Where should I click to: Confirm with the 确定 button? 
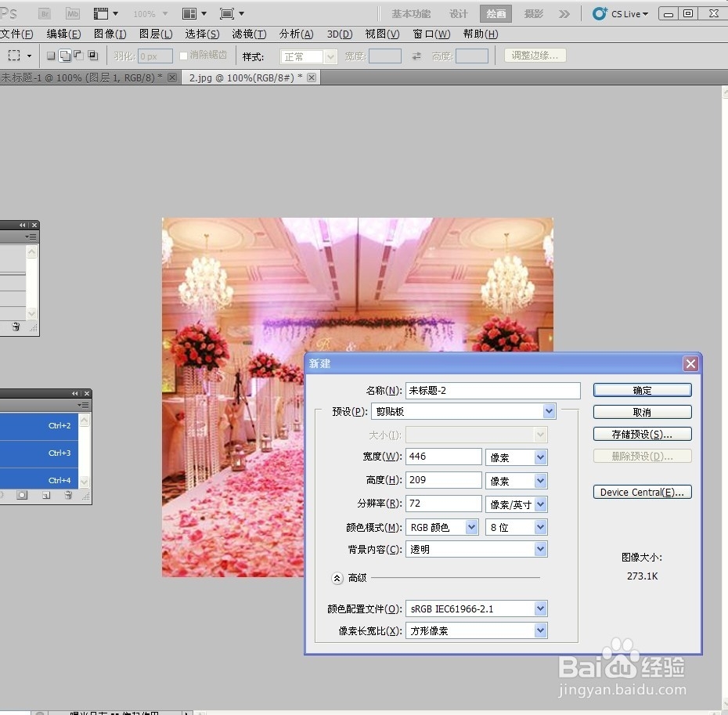(x=642, y=390)
